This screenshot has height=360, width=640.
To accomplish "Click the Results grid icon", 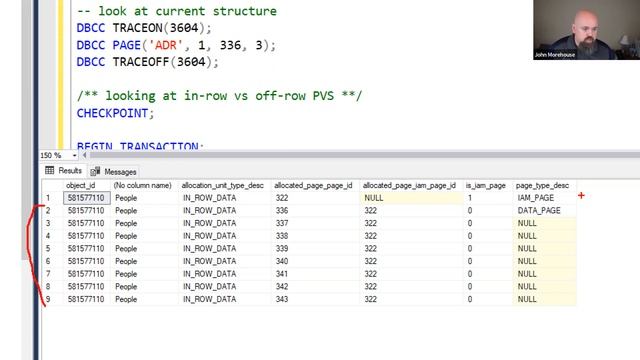I will [50, 170].
